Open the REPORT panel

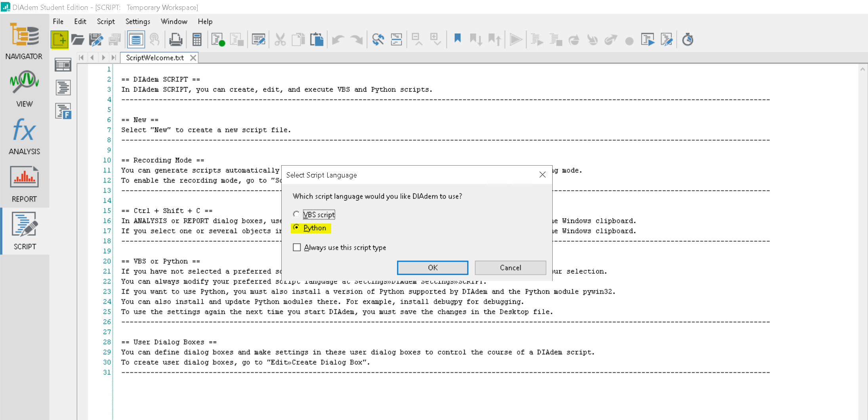24,184
